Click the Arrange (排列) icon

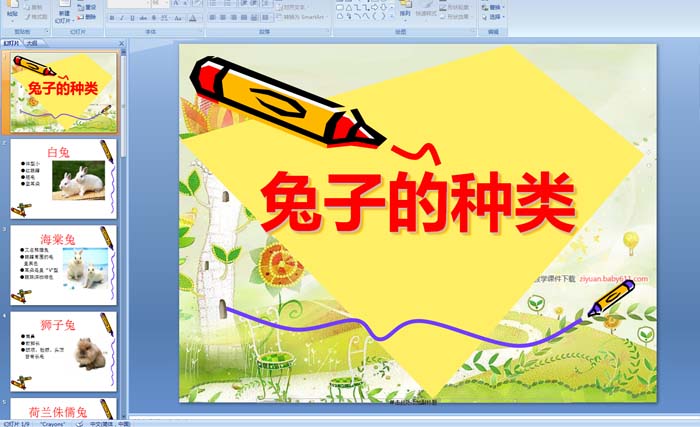pos(404,4)
